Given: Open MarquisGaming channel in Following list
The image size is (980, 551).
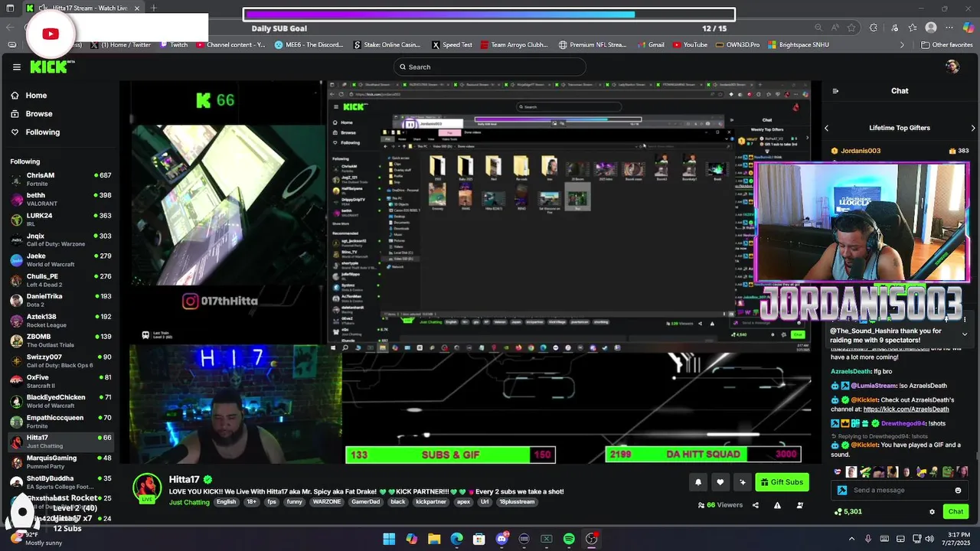Looking at the screenshot, I should [x=60, y=461].
